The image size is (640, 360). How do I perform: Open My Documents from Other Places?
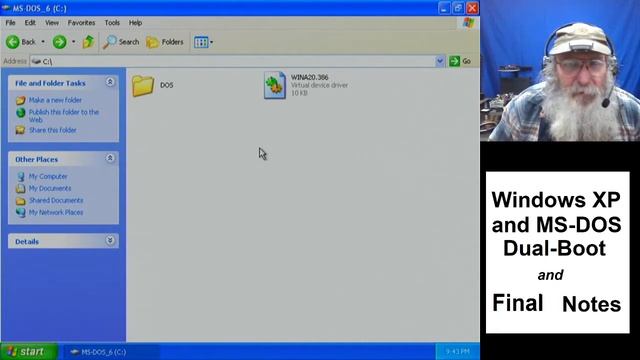point(50,188)
